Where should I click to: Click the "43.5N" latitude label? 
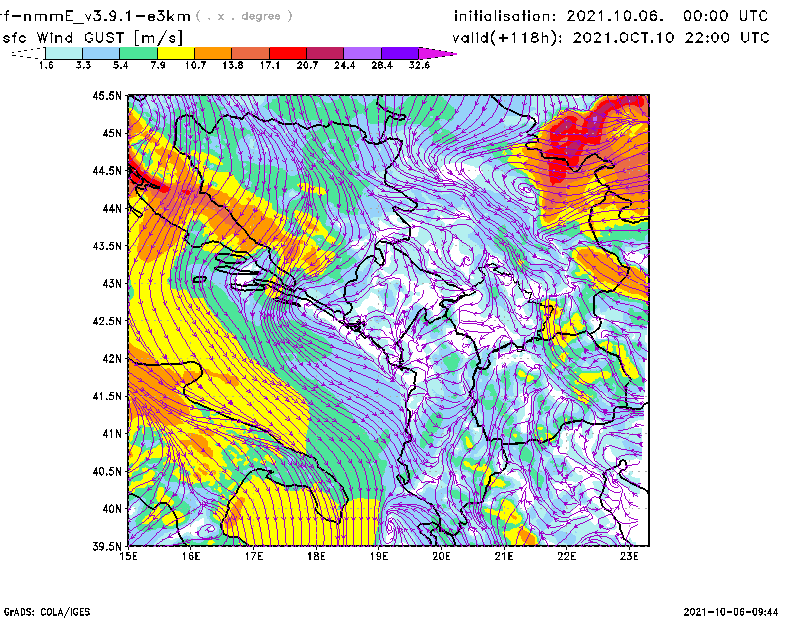(107, 246)
